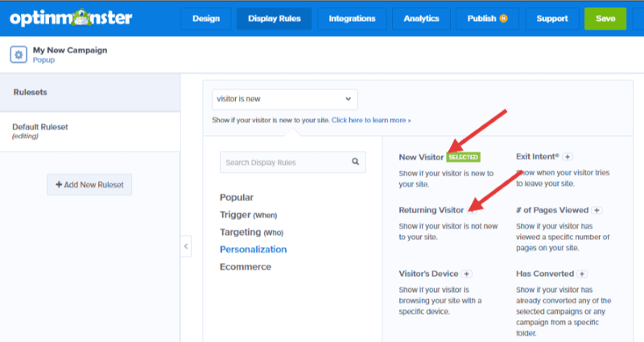Select the Trigger (When) category
Screen dimensions: 644x342
249,215
